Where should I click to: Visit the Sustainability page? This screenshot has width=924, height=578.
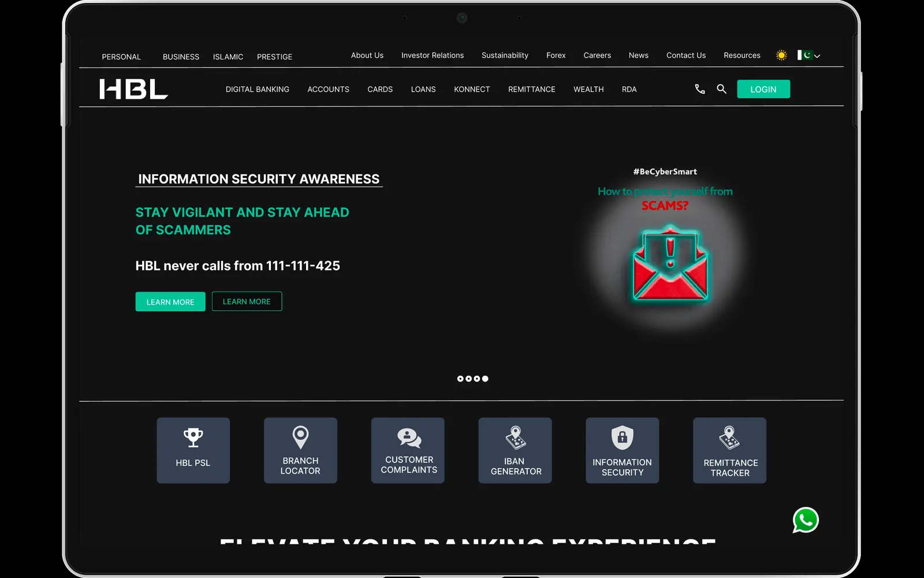(505, 55)
